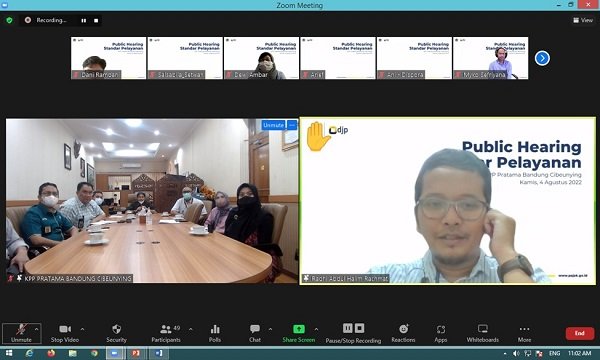This screenshot has height=360, width=600.
Task: Open the Chat panel
Action: coord(255,333)
